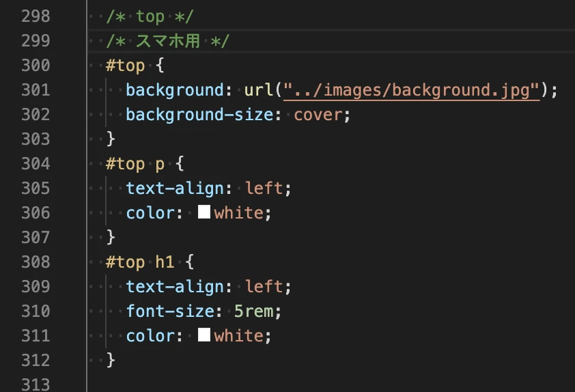Click line number 311 in gutter
The height and width of the screenshot is (392, 575).
(x=36, y=335)
